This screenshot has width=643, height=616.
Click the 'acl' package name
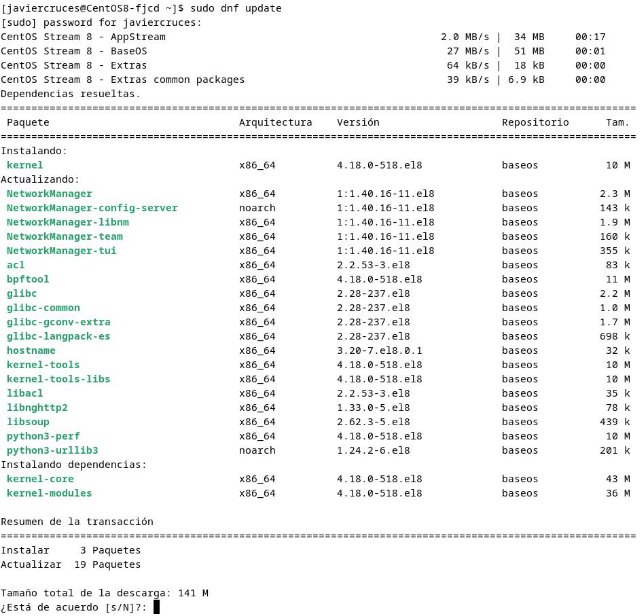(16, 265)
